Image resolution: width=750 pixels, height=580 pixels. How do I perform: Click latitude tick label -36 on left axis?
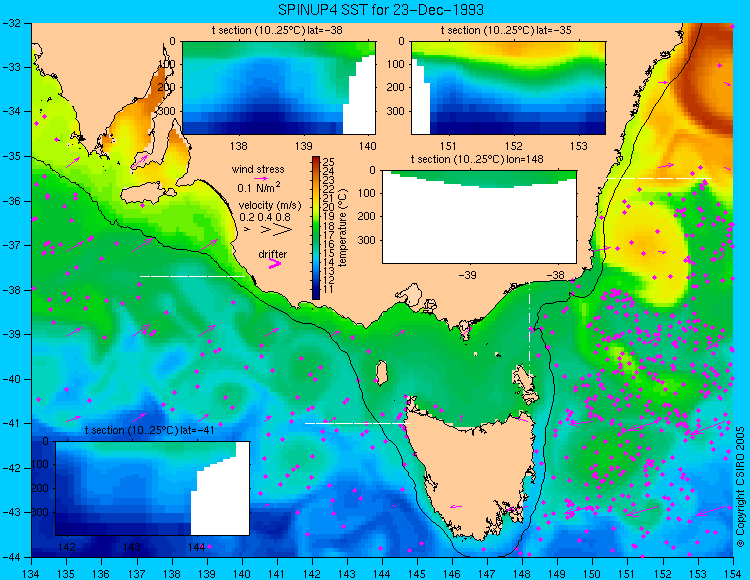click(11, 201)
